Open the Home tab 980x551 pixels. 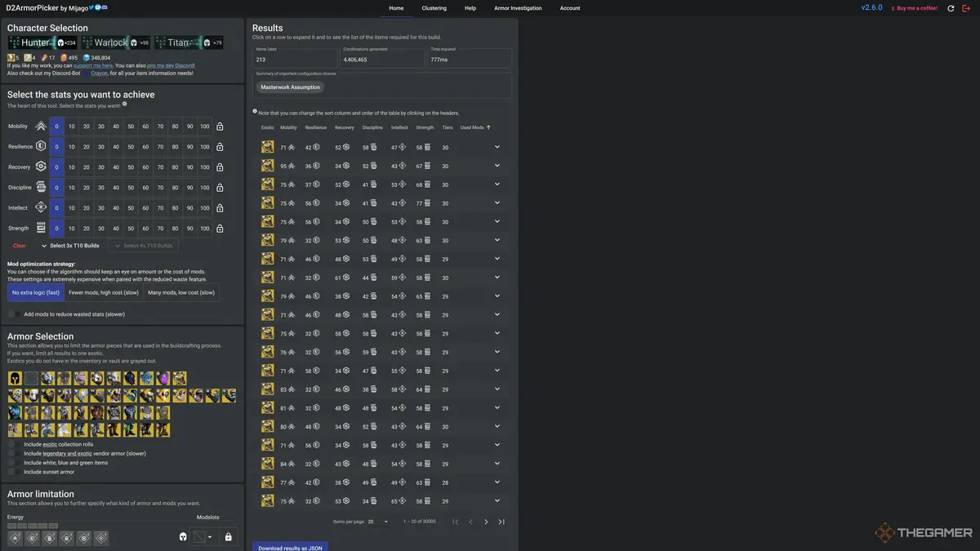pyautogui.click(x=396, y=8)
